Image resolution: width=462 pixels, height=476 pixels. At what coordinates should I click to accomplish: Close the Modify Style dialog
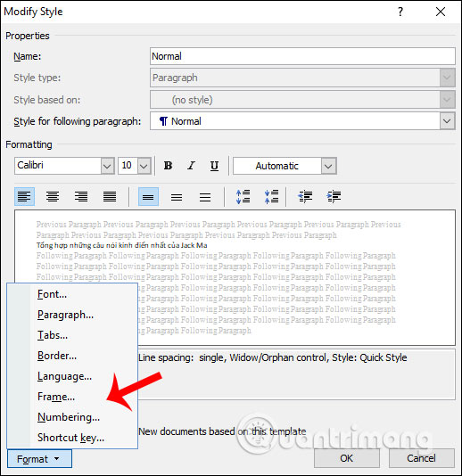(441, 12)
